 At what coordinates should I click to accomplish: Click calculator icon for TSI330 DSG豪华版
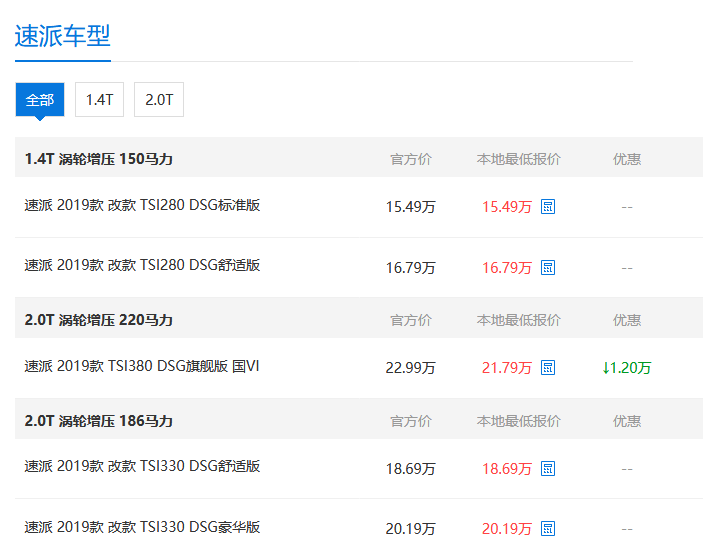[x=548, y=528]
